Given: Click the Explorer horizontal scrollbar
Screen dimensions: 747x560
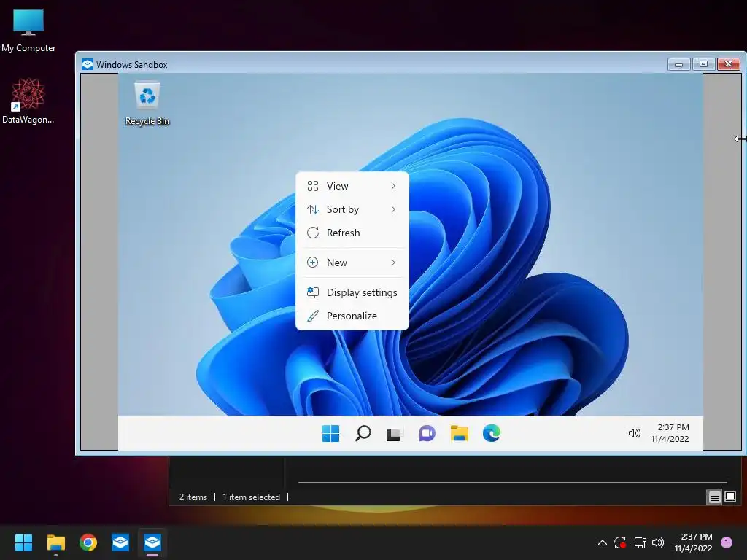Looking at the screenshot, I should pyautogui.click(x=512, y=483).
